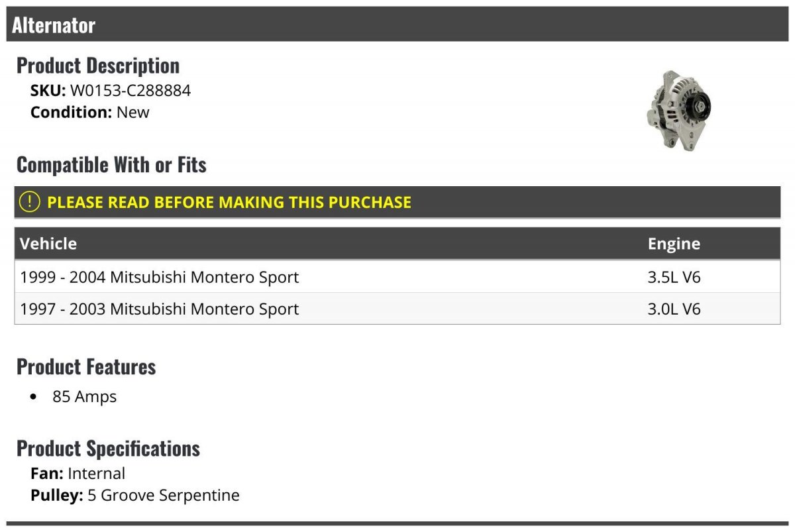
Task: Click the Product Description heading
Action: pyautogui.click(x=98, y=66)
